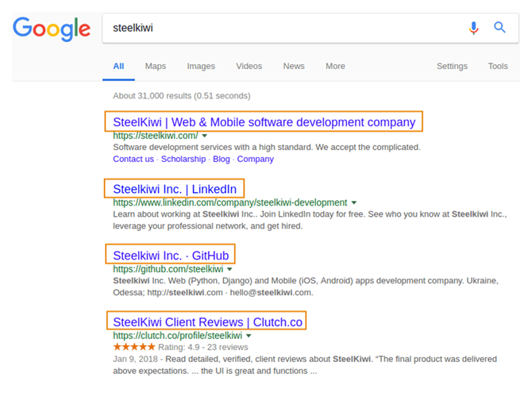Click the star rating on Clutch result
This screenshot has height=393, width=532.
(133, 347)
